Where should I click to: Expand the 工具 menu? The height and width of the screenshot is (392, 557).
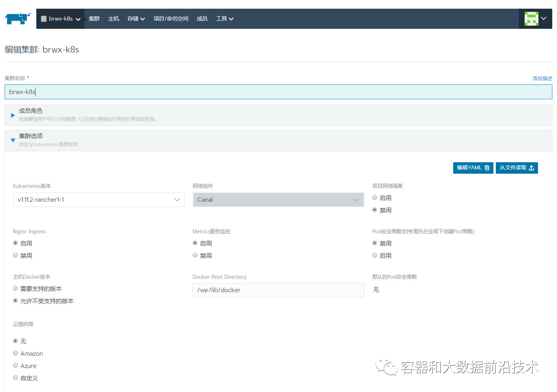(x=225, y=19)
